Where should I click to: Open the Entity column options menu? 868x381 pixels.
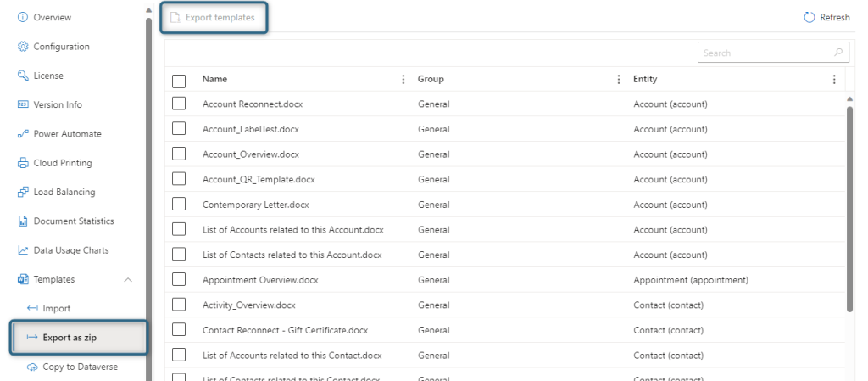click(x=834, y=79)
